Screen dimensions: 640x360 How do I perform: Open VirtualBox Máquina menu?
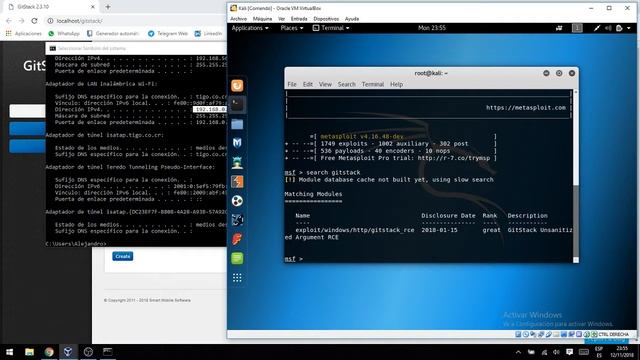click(x=262, y=19)
